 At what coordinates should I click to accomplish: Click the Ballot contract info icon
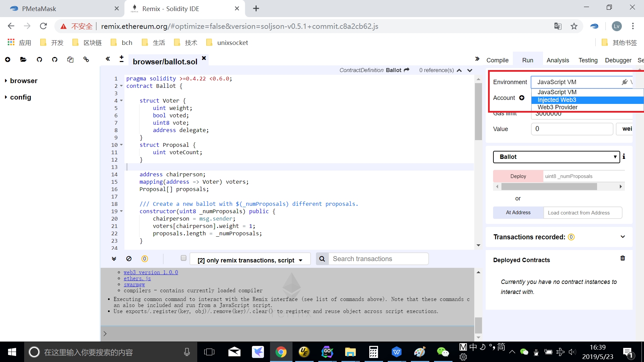pyautogui.click(x=624, y=157)
